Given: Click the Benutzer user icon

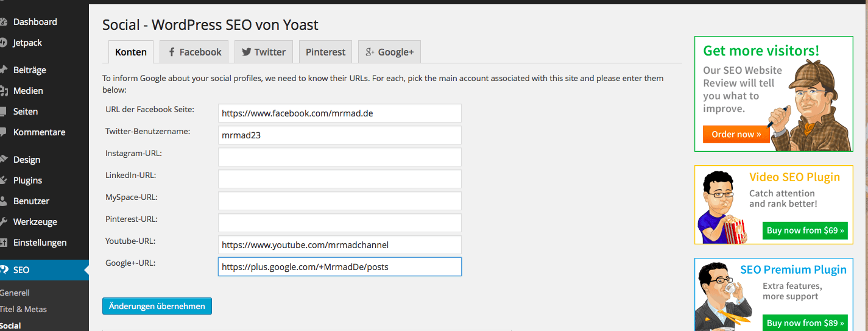Looking at the screenshot, I should tap(3, 201).
